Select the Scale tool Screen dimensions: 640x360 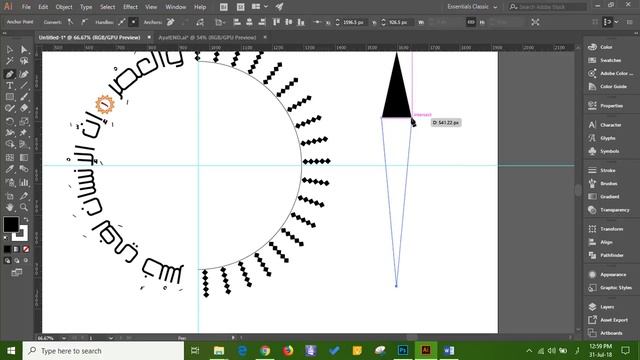(24, 121)
